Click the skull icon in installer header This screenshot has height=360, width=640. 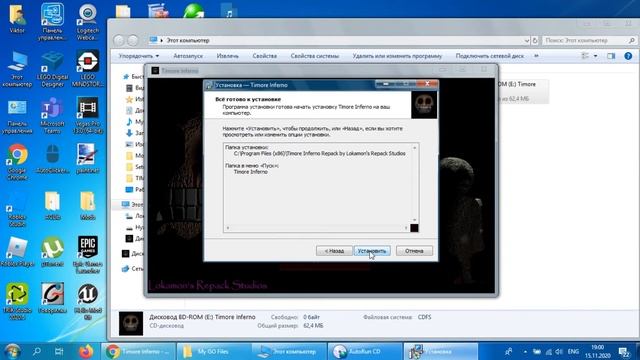click(424, 105)
